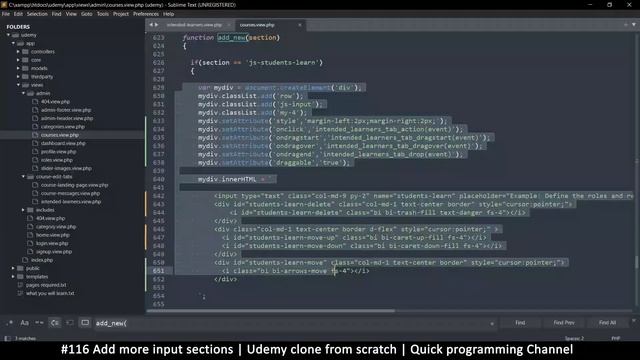The width and height of the screenshot is (640, 360).
Task: Click next tab arrow in tab bar
Action: click(x=156, y=25)
